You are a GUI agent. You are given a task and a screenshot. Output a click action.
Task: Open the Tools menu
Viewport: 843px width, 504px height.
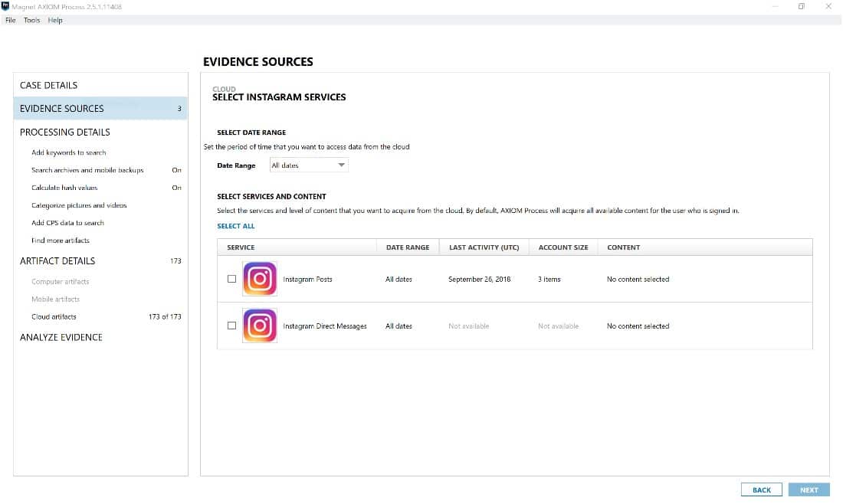(31, 20)
